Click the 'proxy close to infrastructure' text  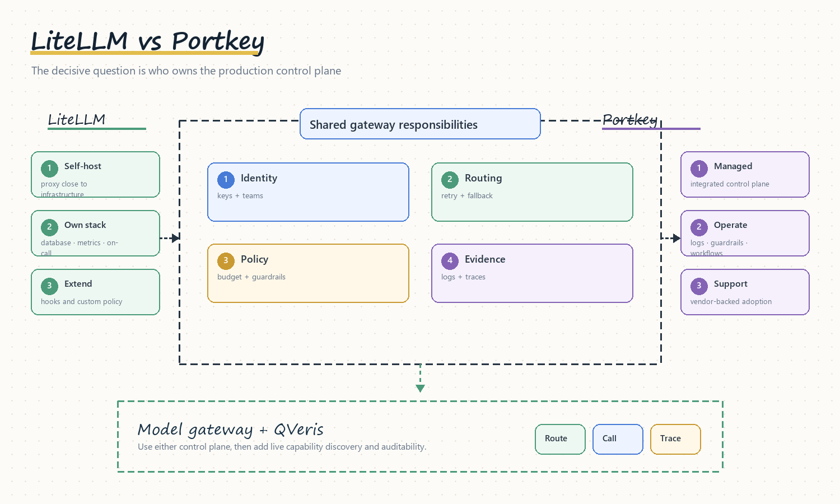tap(64, 189)
